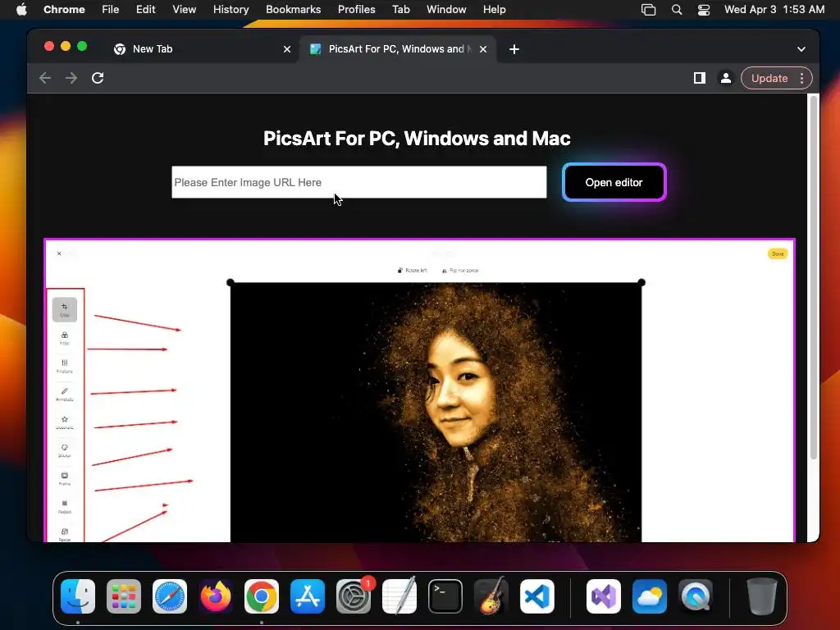Select the Decorate star tool in editor preview
The width and height of the screenshot is (840, 630).
(64, 422)
